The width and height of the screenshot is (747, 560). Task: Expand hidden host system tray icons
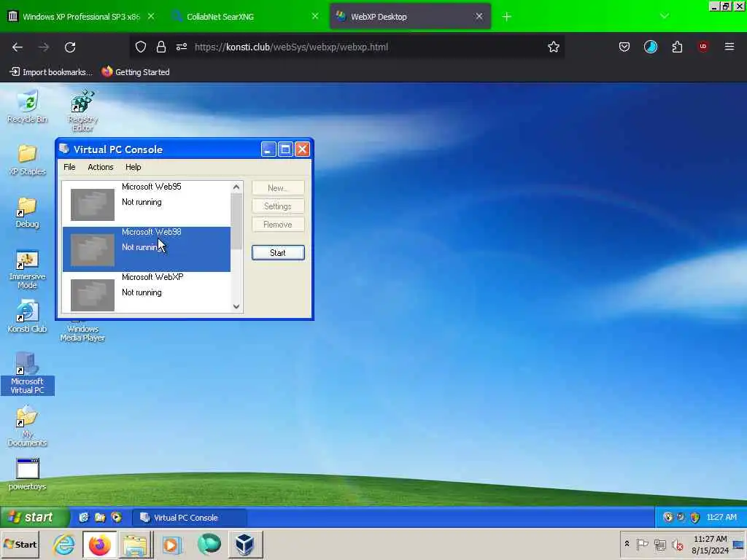(x=627, y=544)
